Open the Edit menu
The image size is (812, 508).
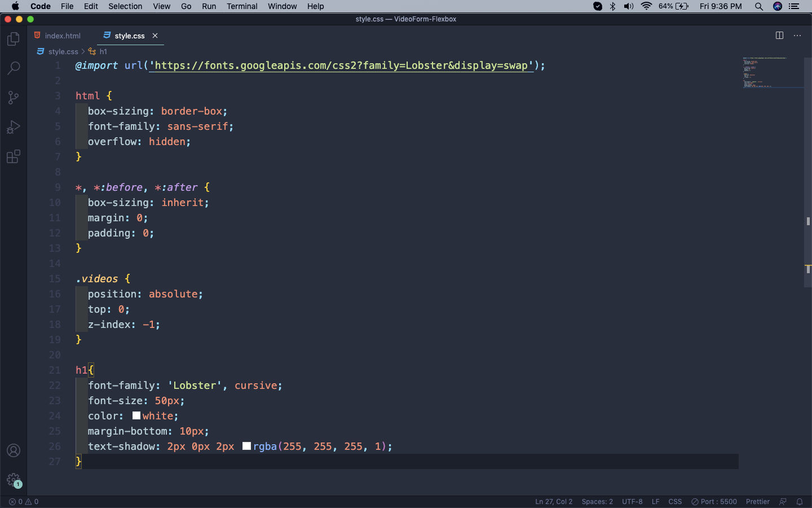pyautogui.click(x=91, y=6)
